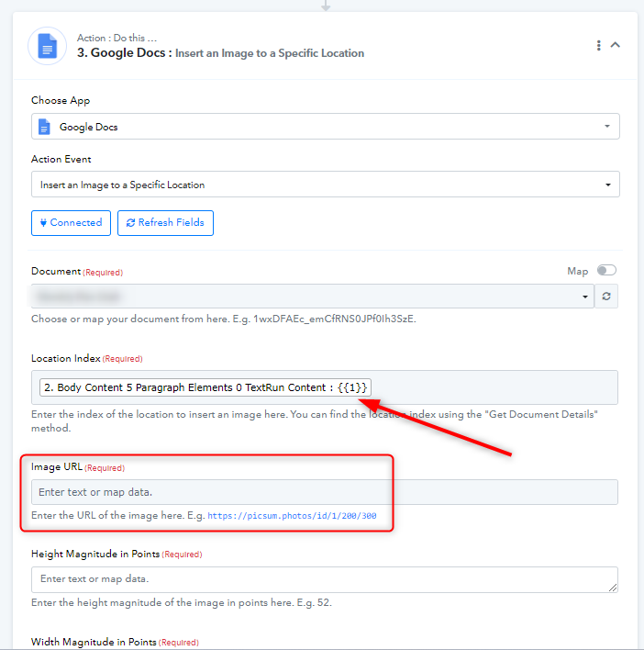Click the Location Index label
Viewport: 644px width, 650px height.
[x=66, y=359]
